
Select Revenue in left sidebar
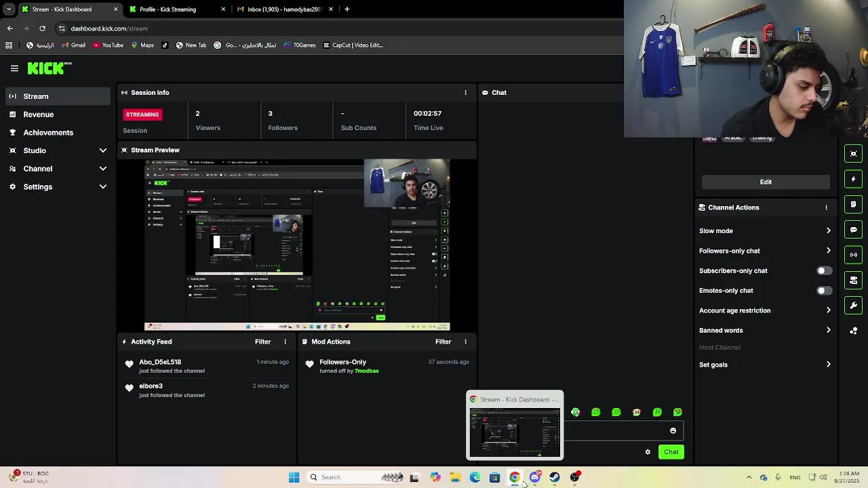coord(58,115)
